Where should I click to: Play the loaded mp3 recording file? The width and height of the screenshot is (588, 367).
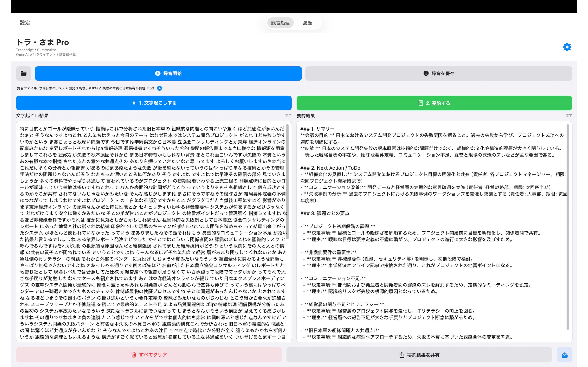point(160,88)
